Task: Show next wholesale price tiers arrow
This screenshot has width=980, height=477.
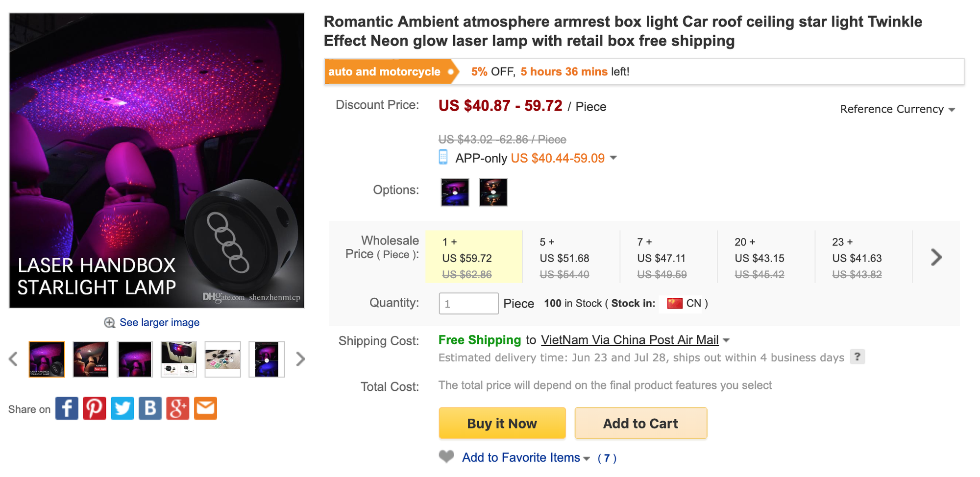Action: (936, 257)
